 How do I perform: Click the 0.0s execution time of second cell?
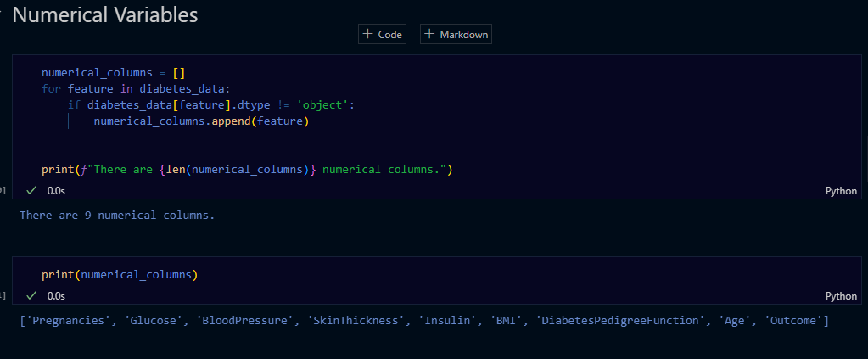tap(56, 296)
